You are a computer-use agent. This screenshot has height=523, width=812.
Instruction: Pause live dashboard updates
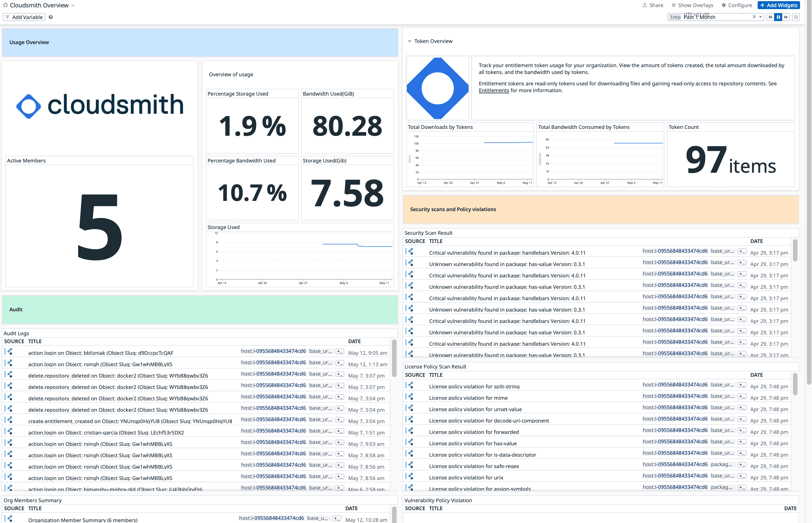pyautogui.click(x=778, y=17)
